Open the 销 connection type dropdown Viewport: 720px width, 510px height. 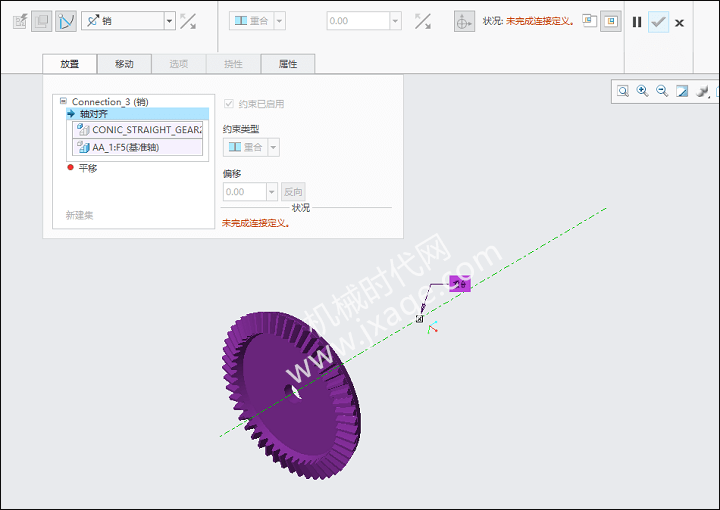click(169, 21)
